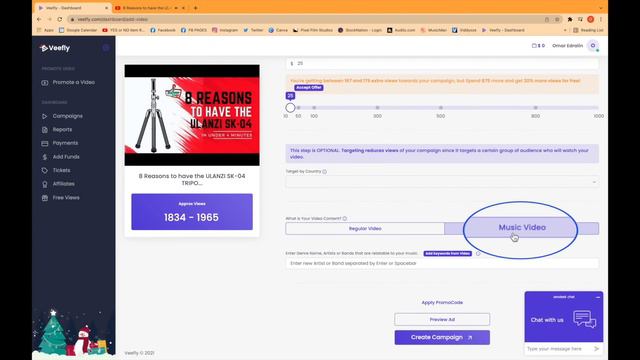This screenshot has width=640, height=360.
Task: Click the chat bubbles icon in the chat widget
Action: (584, 320)
